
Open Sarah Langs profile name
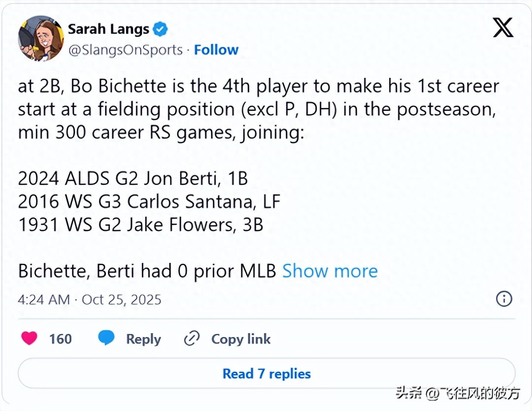(x=109, y=29)
